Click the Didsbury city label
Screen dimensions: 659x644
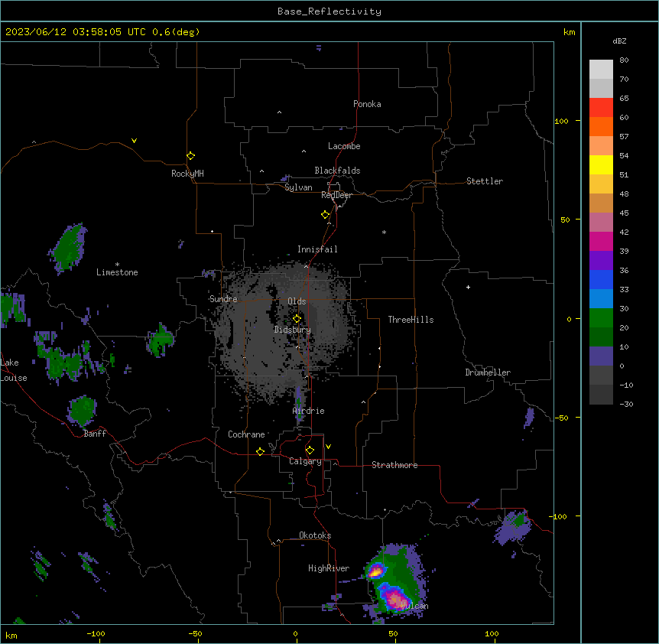(293, 330)
